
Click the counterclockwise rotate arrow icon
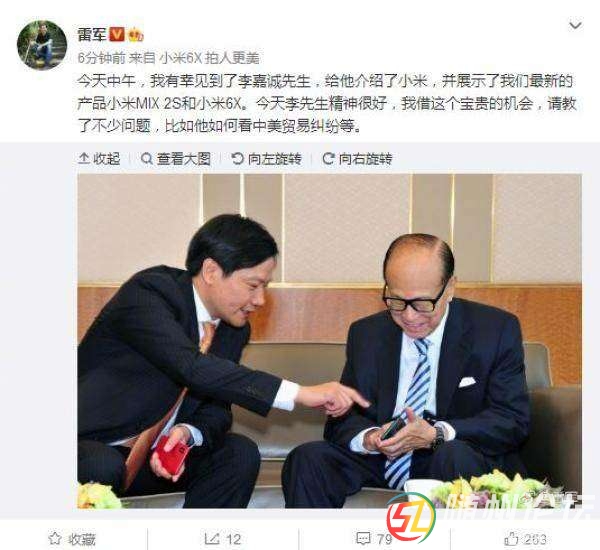pos(237,158)
